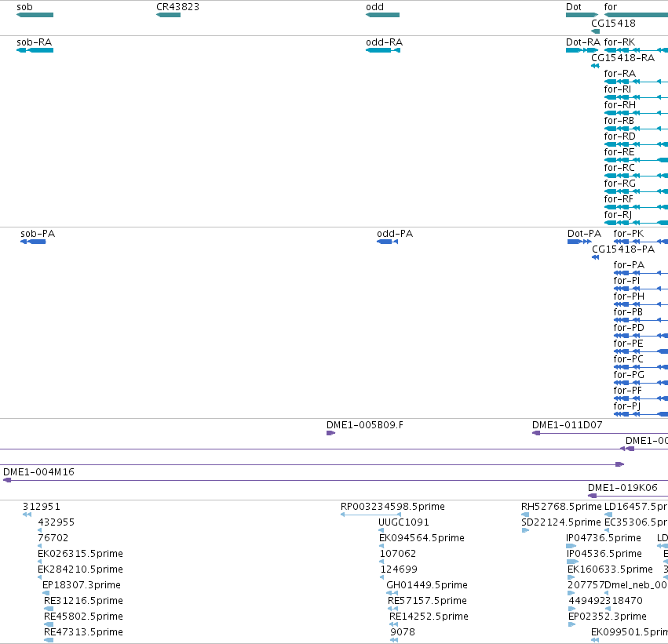Click the for-PA protein label
This screenshot has height=644, width=668.
[x=629, y=265]
